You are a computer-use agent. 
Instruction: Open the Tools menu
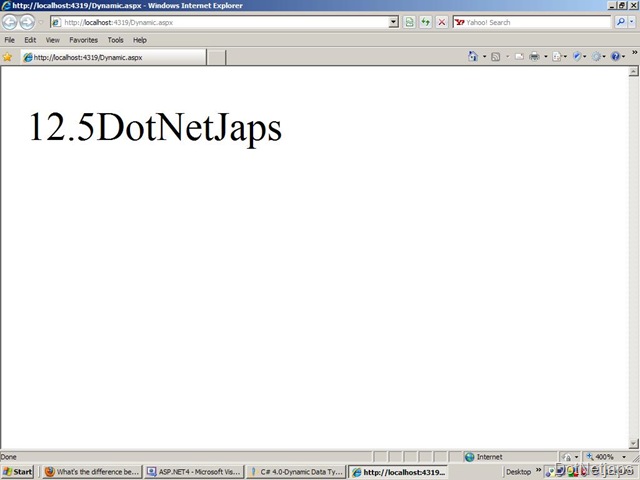116,40
